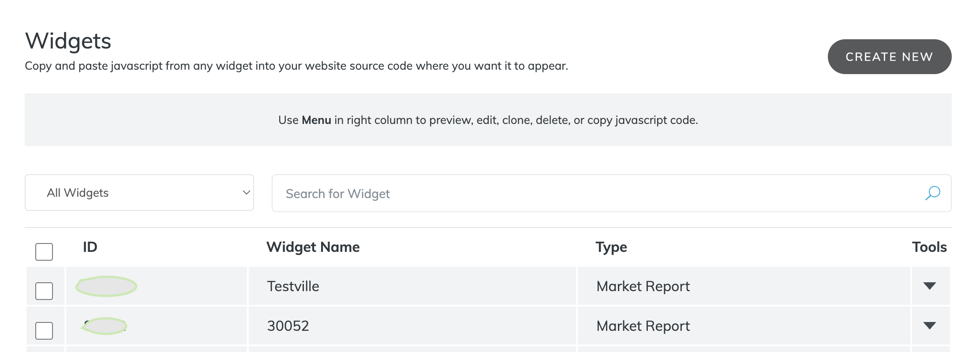Screen dimensions: 980x352
Task: Select the 30052 widget name
Action: [x=288, y=326]
